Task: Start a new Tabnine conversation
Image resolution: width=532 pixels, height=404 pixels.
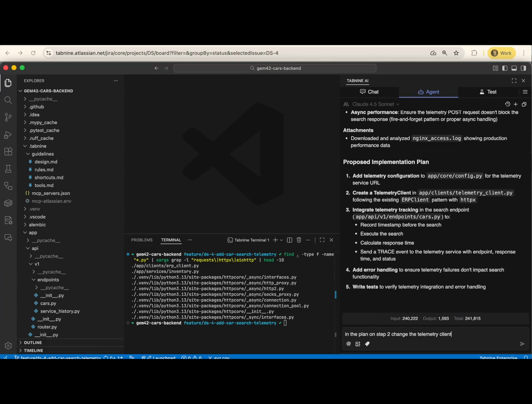Action: pyautogui.click(x=516, y=104)
